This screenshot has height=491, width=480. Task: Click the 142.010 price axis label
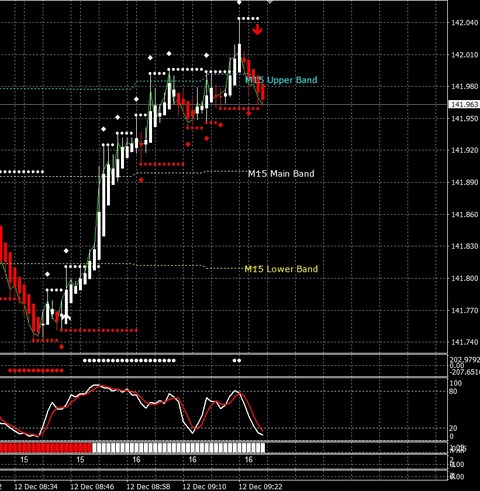click(x=465, y=55)
